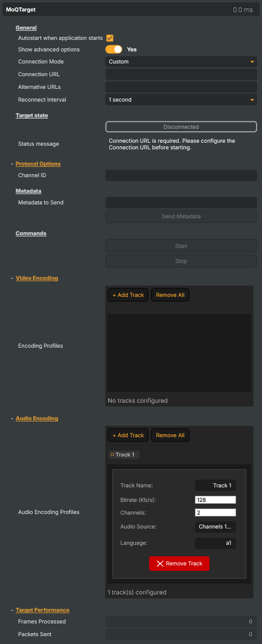Open the Connection Mode dropdown
262x644 pixels.
click(x=181, y=62)
